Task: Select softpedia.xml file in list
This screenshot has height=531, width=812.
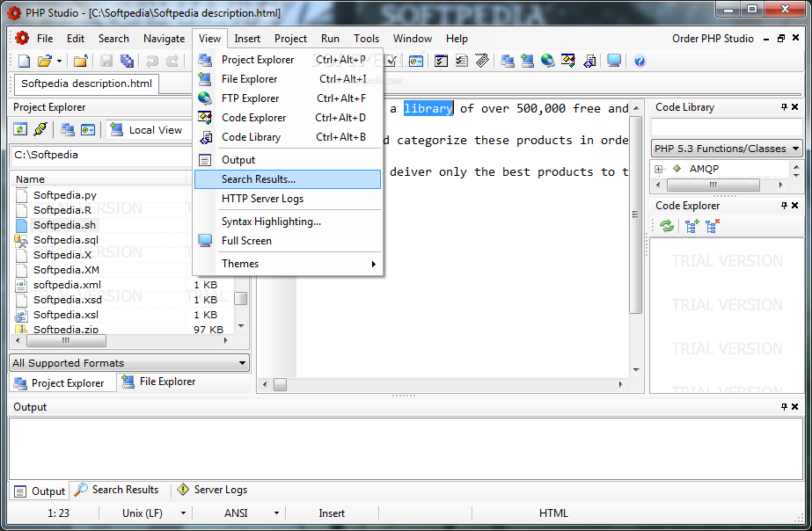Action: point(68,285)
